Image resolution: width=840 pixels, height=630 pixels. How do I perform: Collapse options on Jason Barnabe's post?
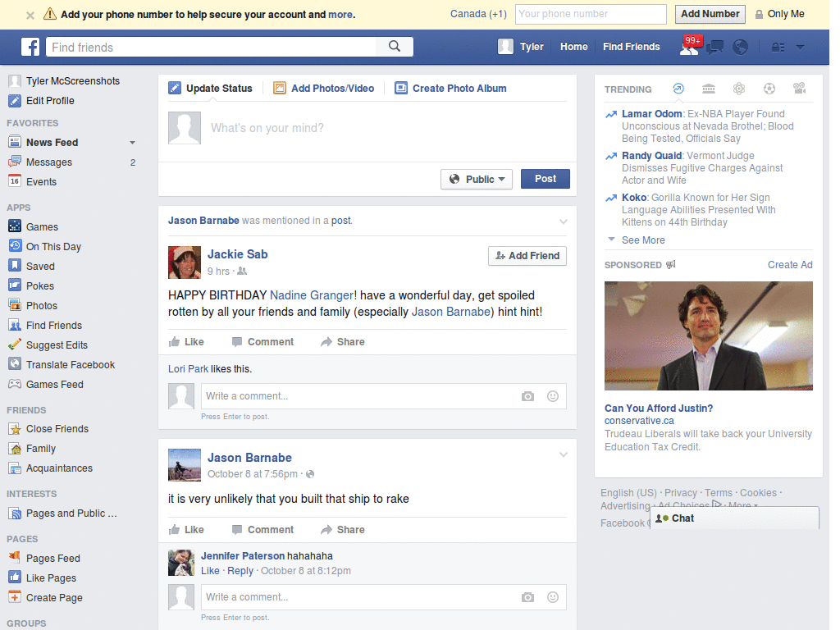tap(564, 454)
